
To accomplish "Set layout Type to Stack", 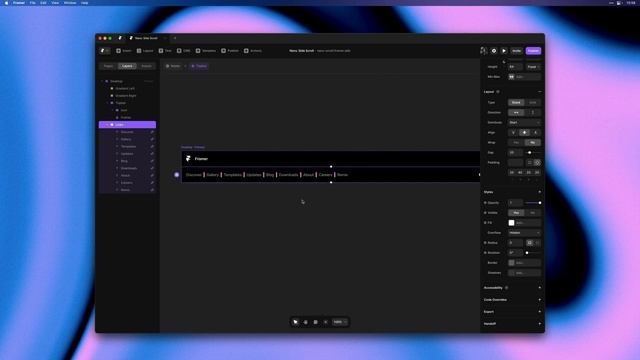I will 516,102.
